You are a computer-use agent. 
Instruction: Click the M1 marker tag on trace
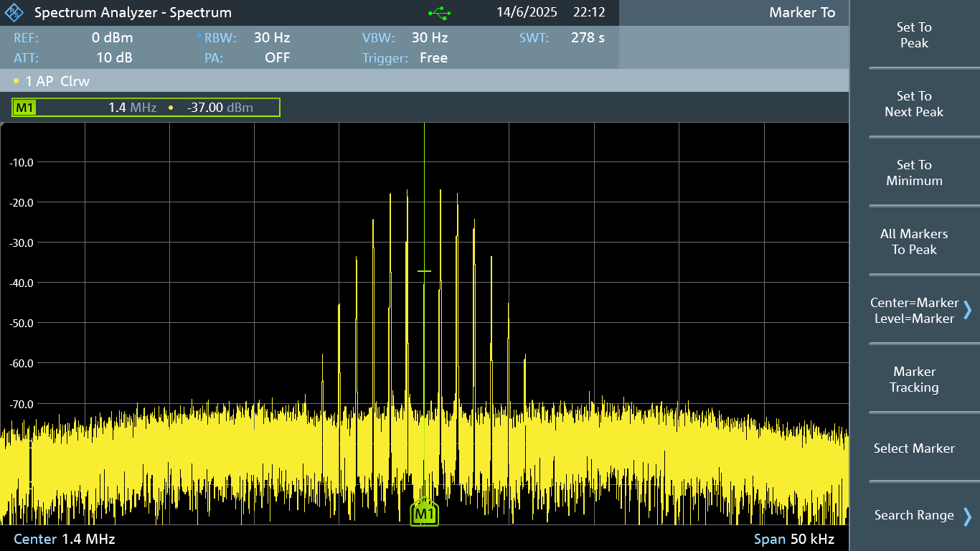tap(424, 514)
